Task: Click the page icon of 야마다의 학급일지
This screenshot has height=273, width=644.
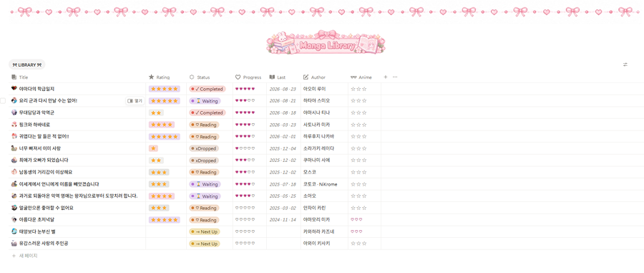Action: click(x=14, y=89)
